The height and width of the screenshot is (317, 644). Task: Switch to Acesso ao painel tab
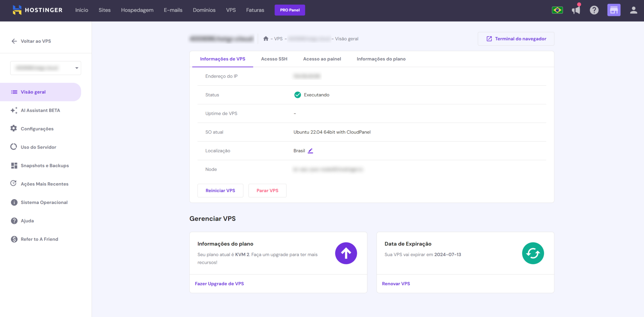click(322, 59)
